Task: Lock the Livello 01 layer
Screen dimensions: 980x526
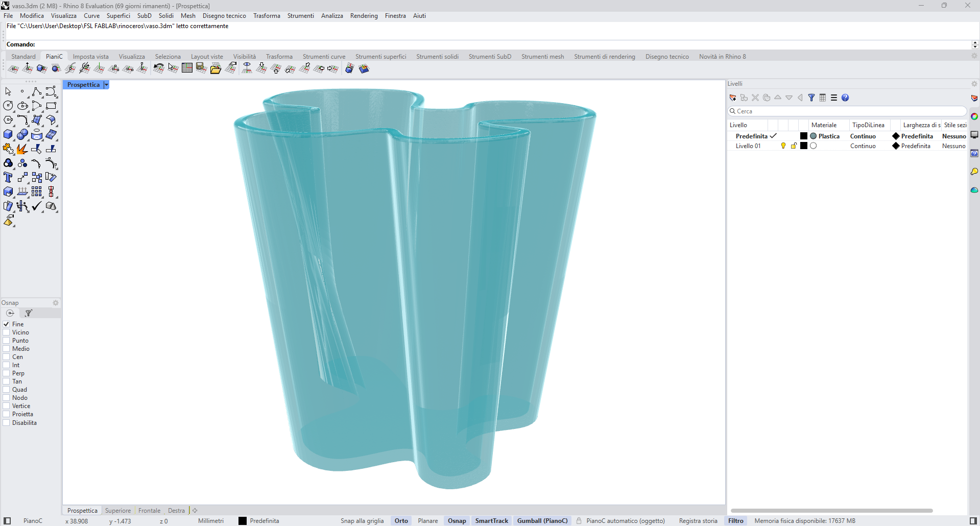Action: (794, 146)
